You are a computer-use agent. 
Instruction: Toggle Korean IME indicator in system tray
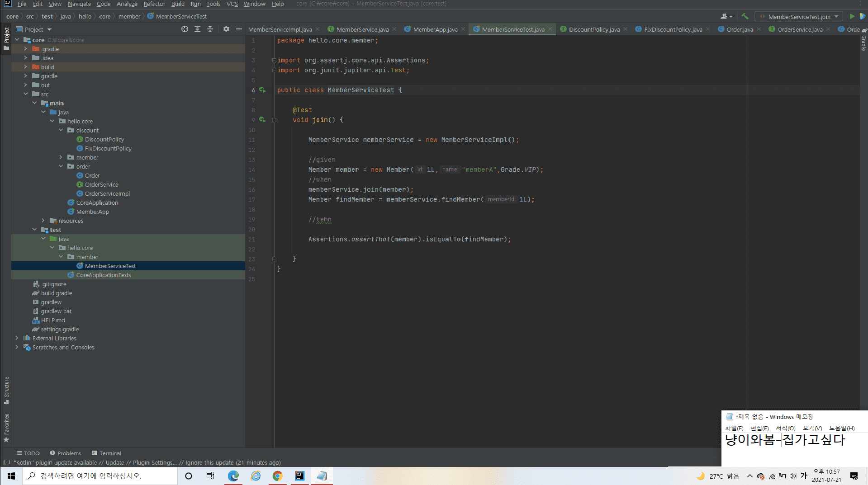coord(804,476)
